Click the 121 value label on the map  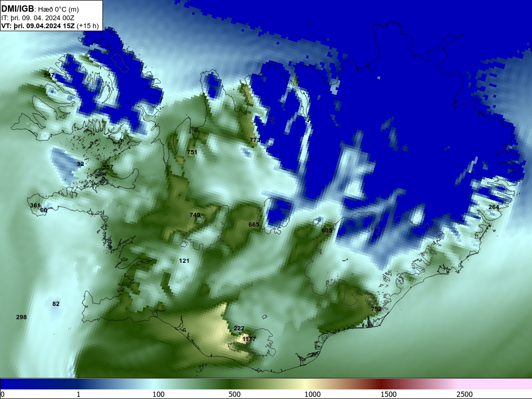coord(184,261)
